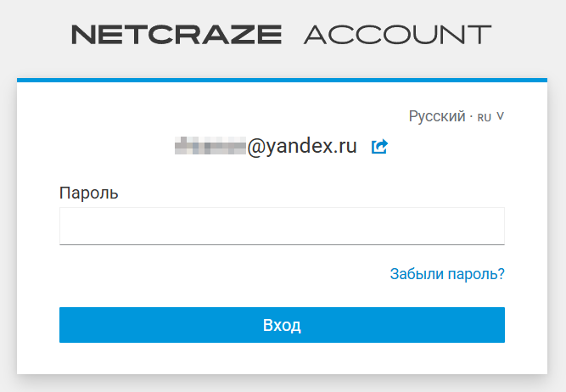Click the Пароль field label
This screenshot has height=392, width=566.
coord(89,193)
